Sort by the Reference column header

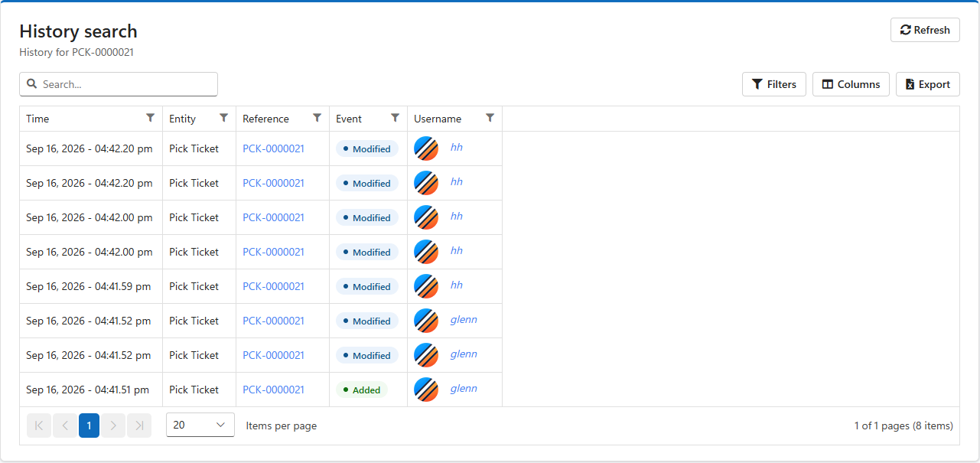pyautogui.click(x=265, y=119)
